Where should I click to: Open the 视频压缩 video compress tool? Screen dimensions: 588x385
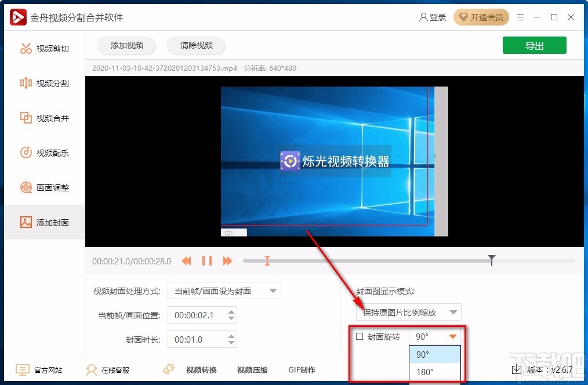coord(252,370)
